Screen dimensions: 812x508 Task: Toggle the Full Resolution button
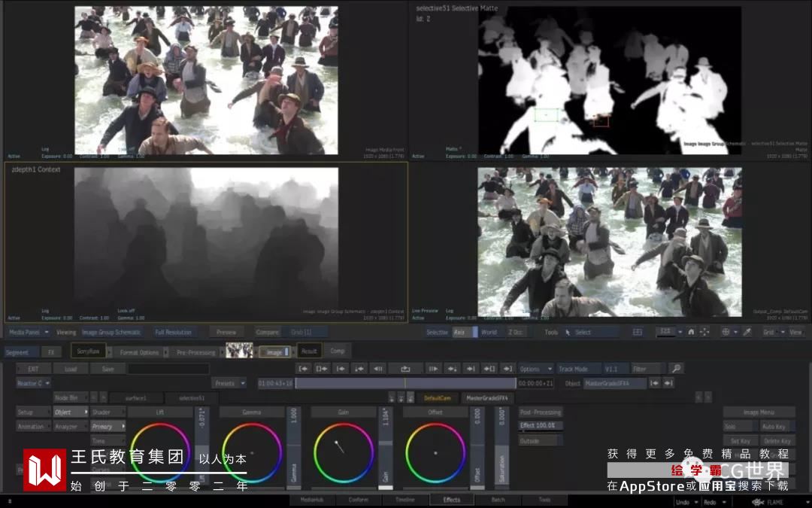(x=174, y=332)
